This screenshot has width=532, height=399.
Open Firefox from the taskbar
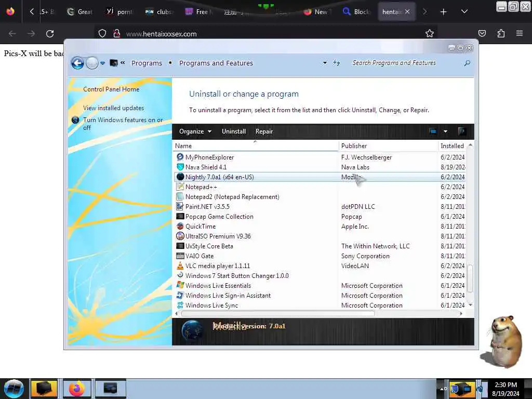(x=77, y=389)
